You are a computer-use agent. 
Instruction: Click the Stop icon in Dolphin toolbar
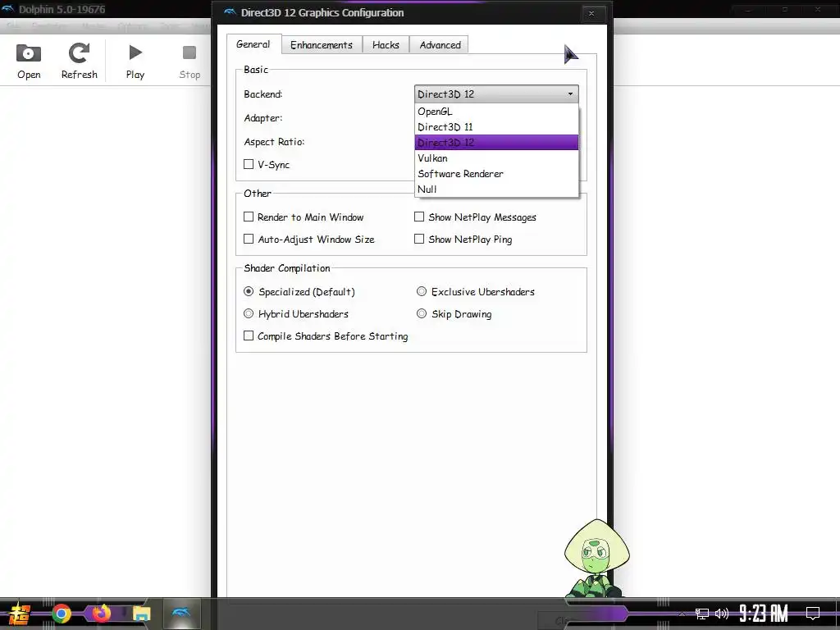pos(189,52)
